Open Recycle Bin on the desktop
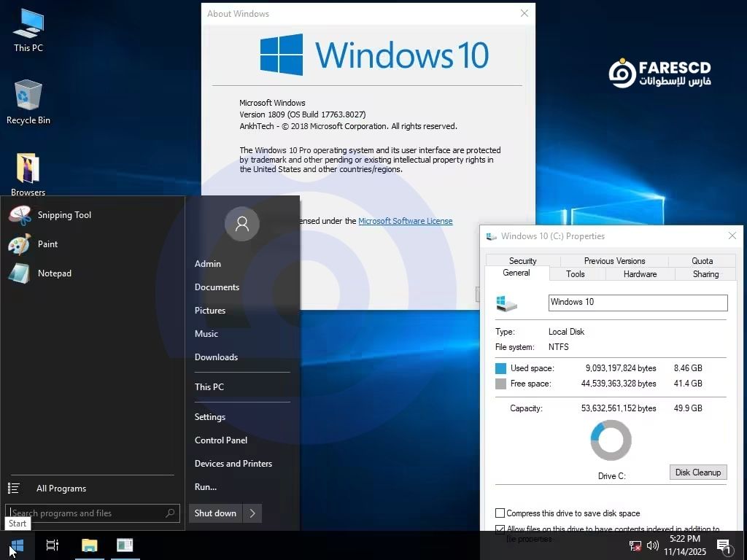 [x=28, y=102]
